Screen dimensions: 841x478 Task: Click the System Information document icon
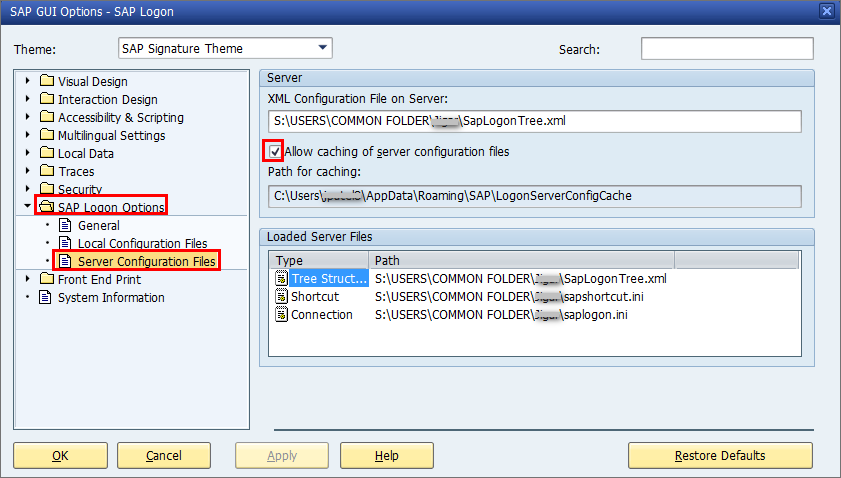pos(46,297)
